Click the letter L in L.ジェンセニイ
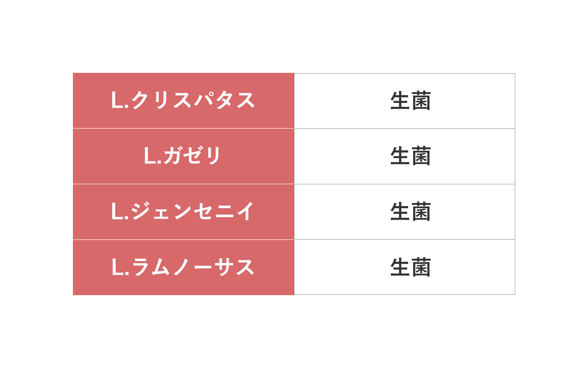 pos(117,211)
